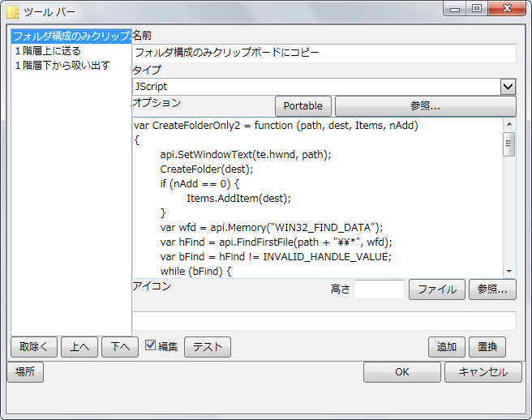Click the キャンセル button
The width and height of the screenshot is (532, 420).
click(x=483, y=372)
